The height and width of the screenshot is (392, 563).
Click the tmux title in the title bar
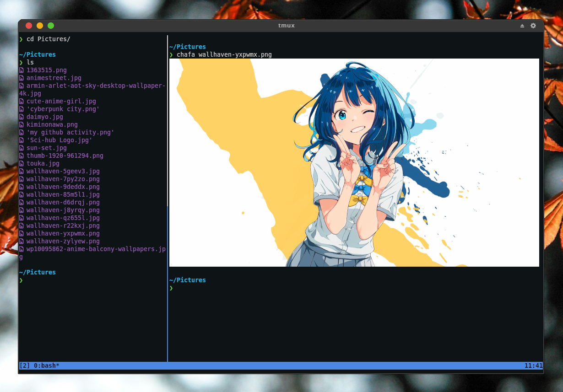click(286, 26)
